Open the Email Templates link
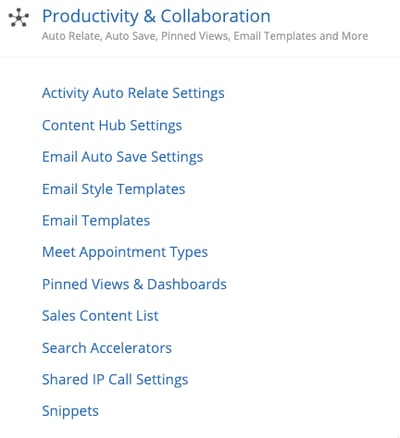Screen dimensions: 400x438 96,221
